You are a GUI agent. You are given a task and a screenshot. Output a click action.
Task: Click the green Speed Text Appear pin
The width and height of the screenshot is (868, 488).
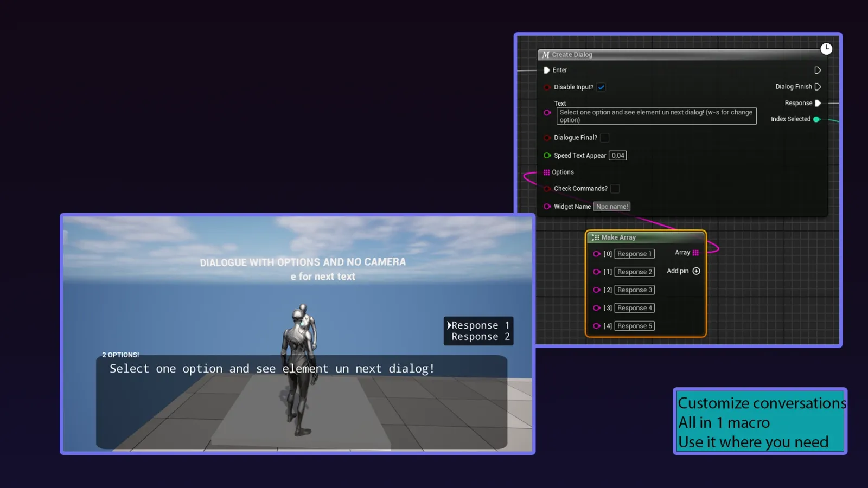pyautogui.click(x=547, y=155)
